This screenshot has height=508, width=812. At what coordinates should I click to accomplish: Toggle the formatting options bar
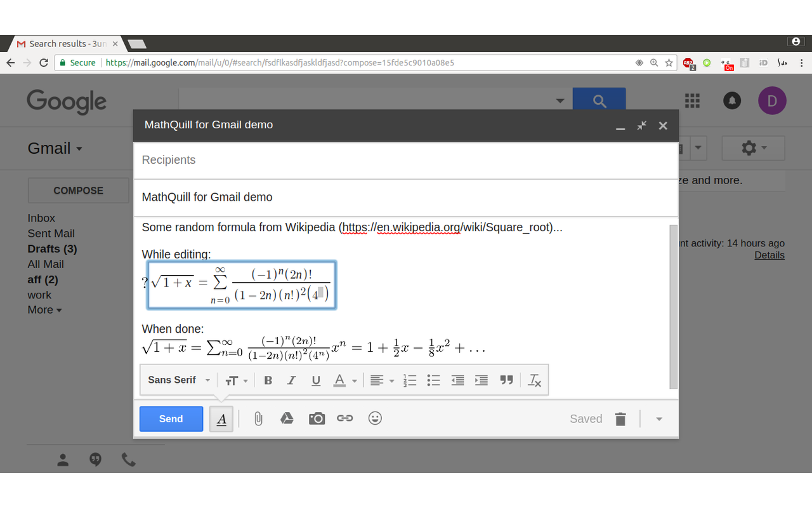[221, 419]
